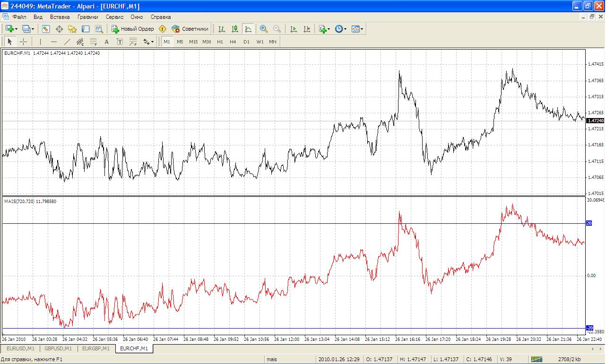Open the Data Window crosshair-circle icon

point(59,29)
